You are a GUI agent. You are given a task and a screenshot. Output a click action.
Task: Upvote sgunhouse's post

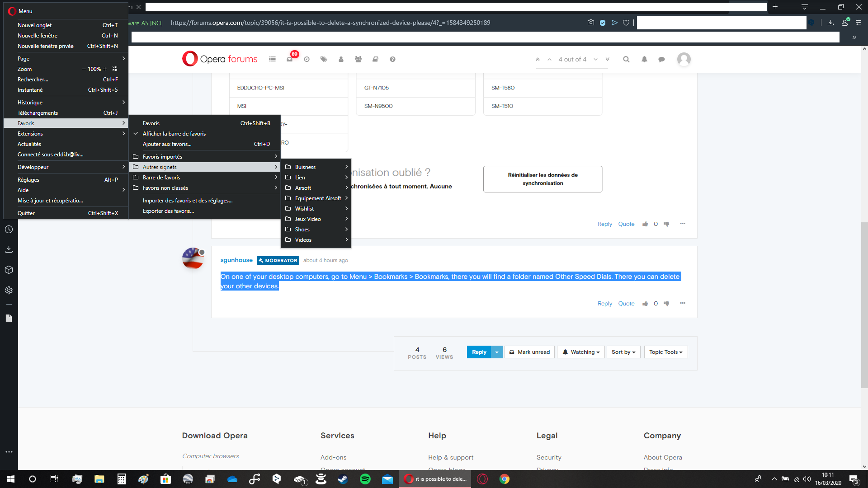point(645,304)
